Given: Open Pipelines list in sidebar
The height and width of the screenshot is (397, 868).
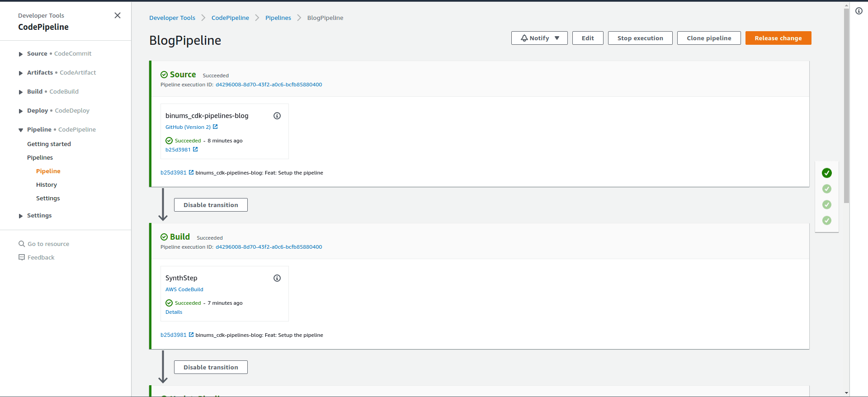Looking at the screenshot, I should [x=40, y=157].
